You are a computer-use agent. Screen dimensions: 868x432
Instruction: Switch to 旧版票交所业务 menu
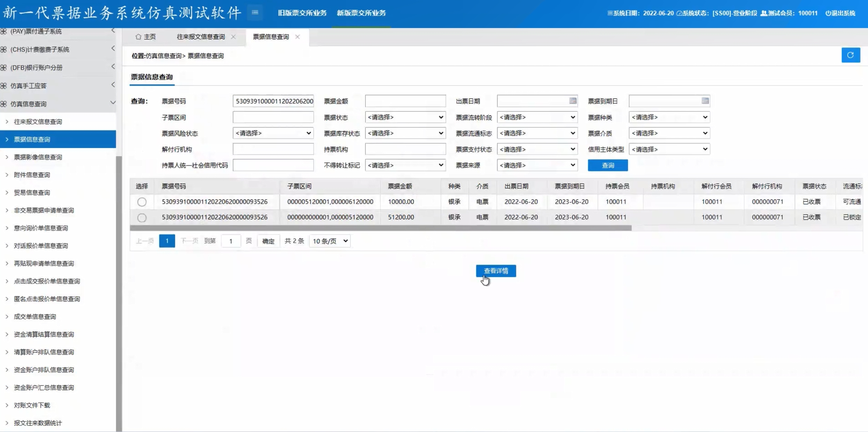pos(302,13)
